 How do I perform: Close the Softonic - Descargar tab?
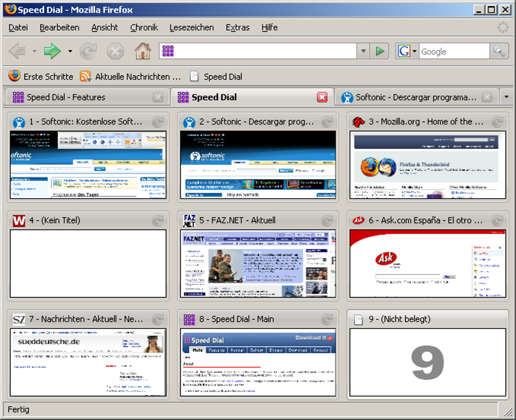[x=487, y=98]
